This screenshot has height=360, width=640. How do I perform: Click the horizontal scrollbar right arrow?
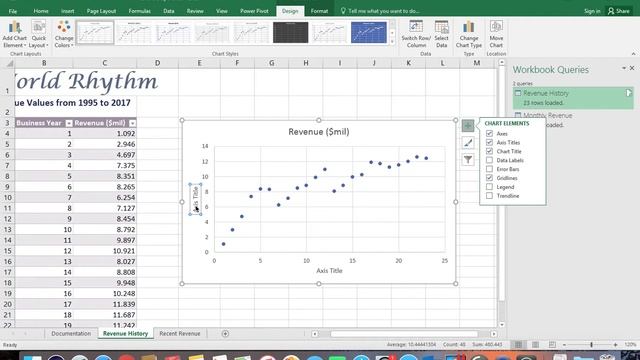coord(493,334)
